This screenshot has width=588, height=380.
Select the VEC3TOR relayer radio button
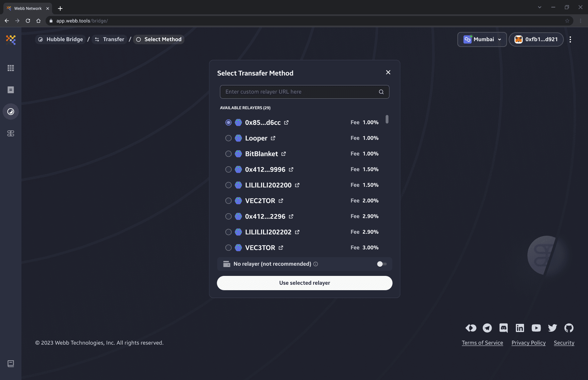point(229,248)
